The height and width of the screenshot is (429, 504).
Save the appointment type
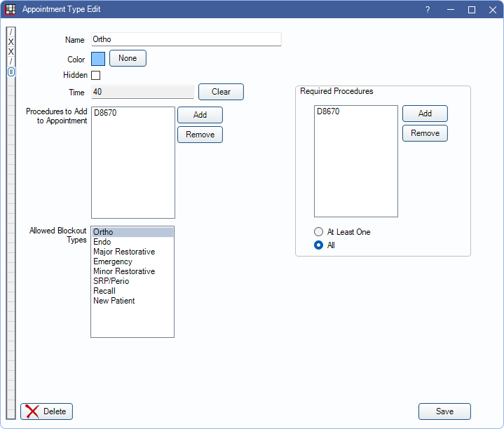coord(444,411)
